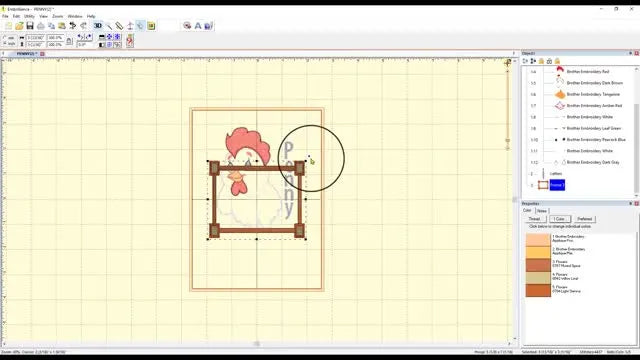Close the PENNY document tab
The height and width of the screenshot is (360, 640).
point(42,53)
